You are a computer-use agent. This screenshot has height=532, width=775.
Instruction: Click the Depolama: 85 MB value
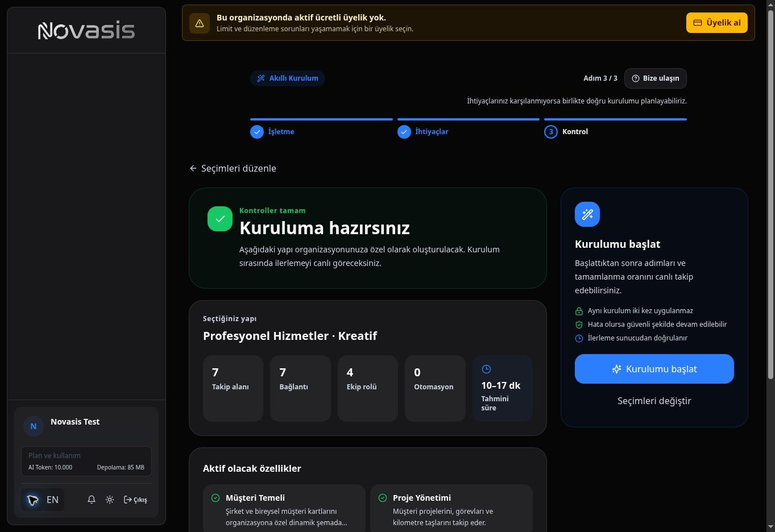click(x=121, y=468)
